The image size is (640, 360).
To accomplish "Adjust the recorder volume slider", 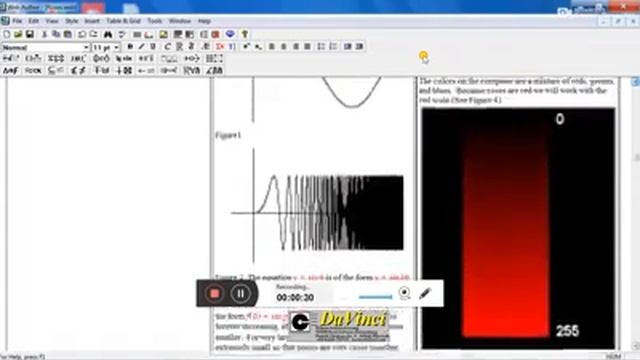I will (375, 297).
